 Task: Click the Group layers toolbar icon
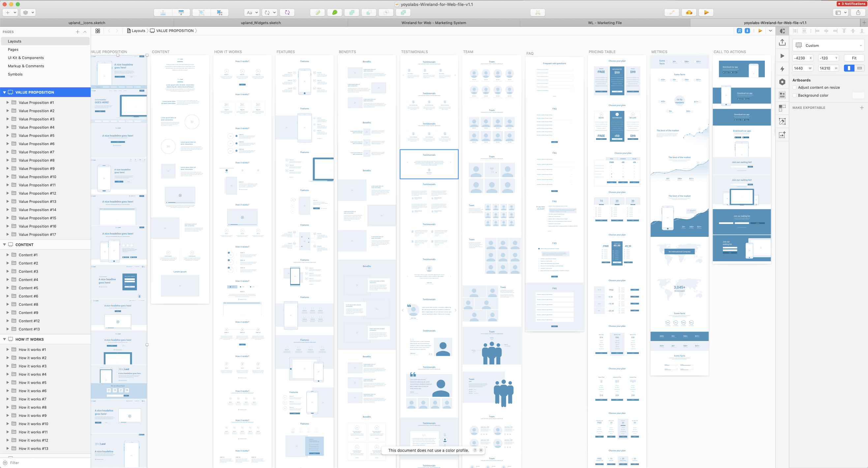click(201, 13)
